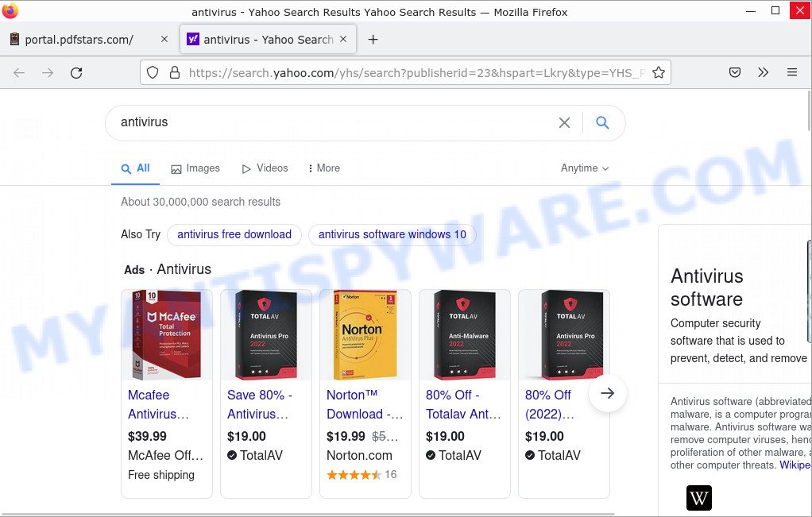Click the Wikipedia W logo
Screen dimensions: 812x517
click(x=698, y=498)
